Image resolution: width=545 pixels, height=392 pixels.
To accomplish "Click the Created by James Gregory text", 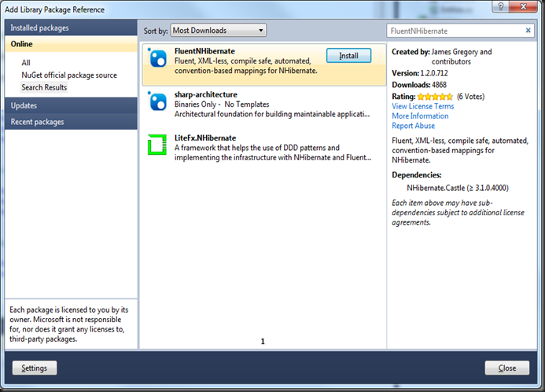I will [x=442, y=57].
